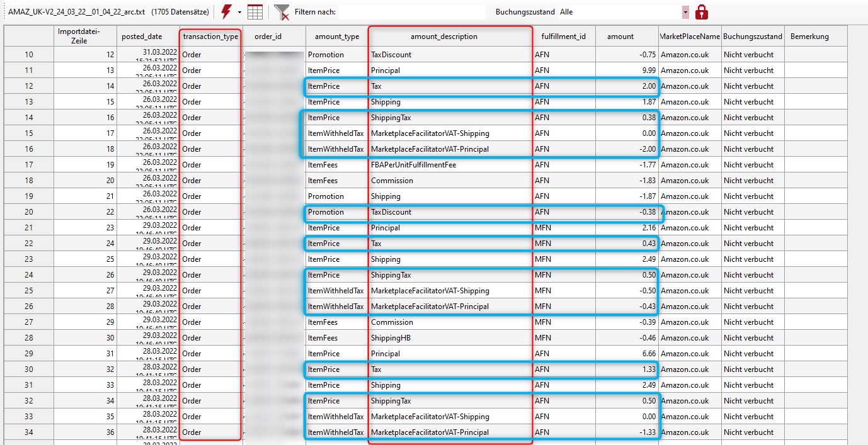The image size is (868, 445).
Task: Sort by the amount column header
Action: tap(621, 36)
